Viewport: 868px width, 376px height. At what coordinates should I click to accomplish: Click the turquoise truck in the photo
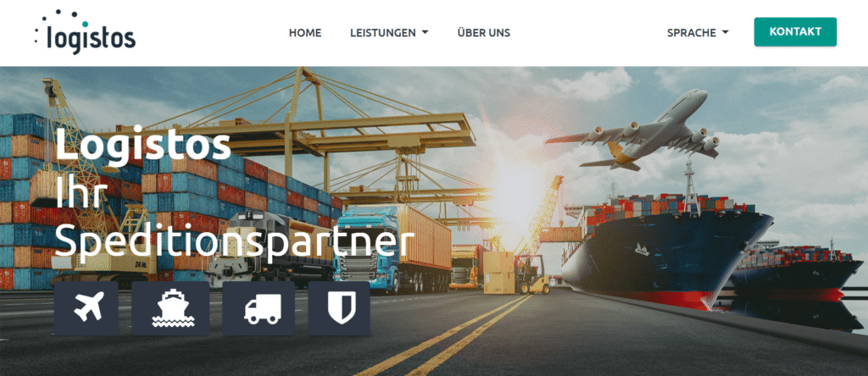click(x=368, y=249)
